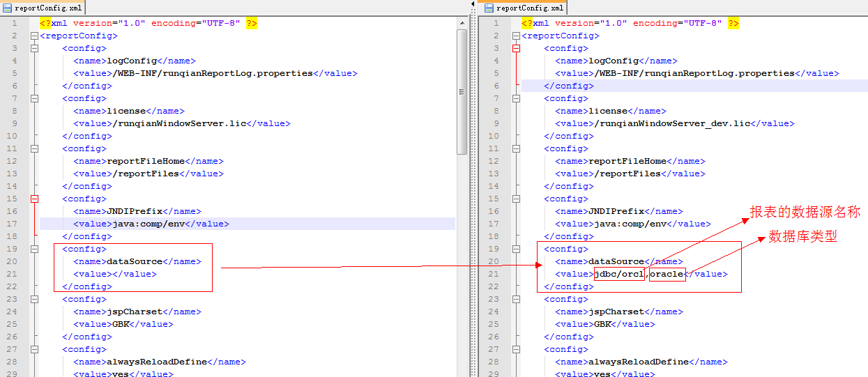Click the save-state icon on the right tab
This screenshot has height=377, width=868.
pos(489,8)
